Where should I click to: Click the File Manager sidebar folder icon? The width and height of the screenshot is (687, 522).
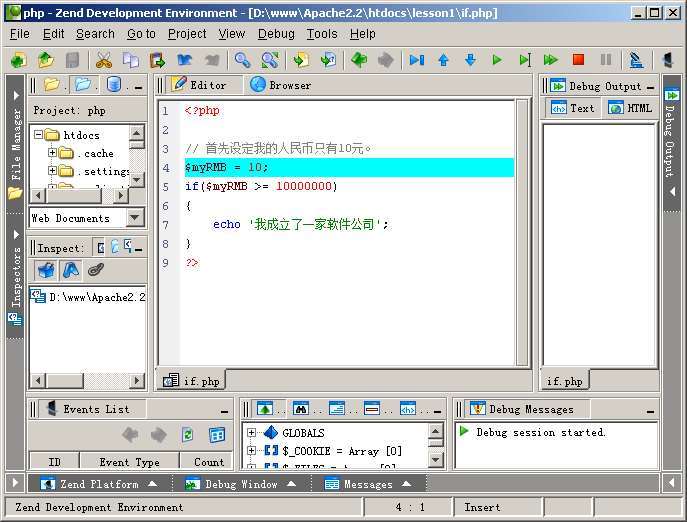click(x=14, y=193)
